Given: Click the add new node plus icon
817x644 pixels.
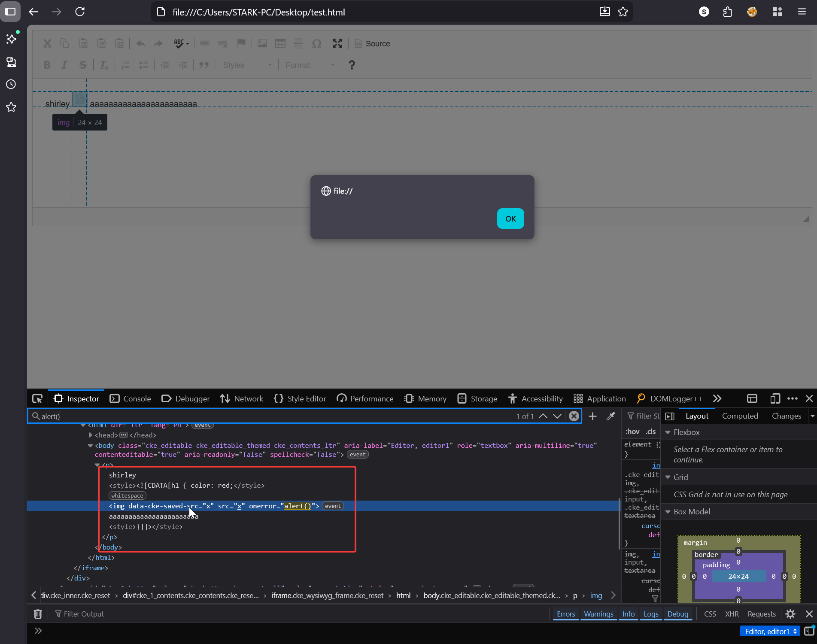Looking at the screenshot, I should [592, 416].
